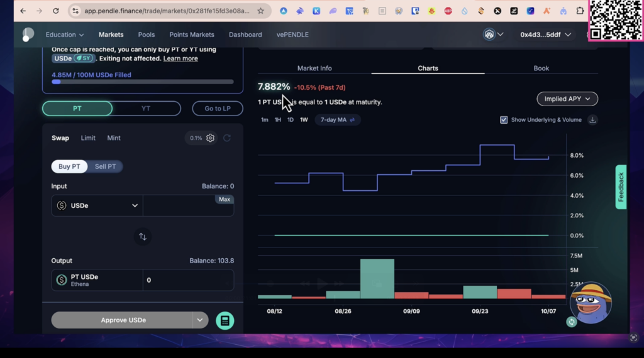The width and height of the screenshot is (644, 358).
Task: Open the Market Info tab
Action: click(314, 68)
